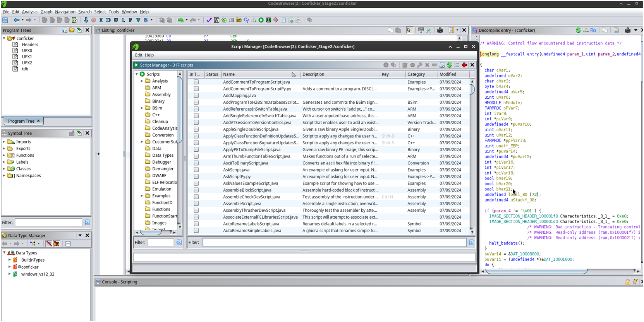
Task: Select the 'F' next function toolbar icon
Action: [131, 20]
